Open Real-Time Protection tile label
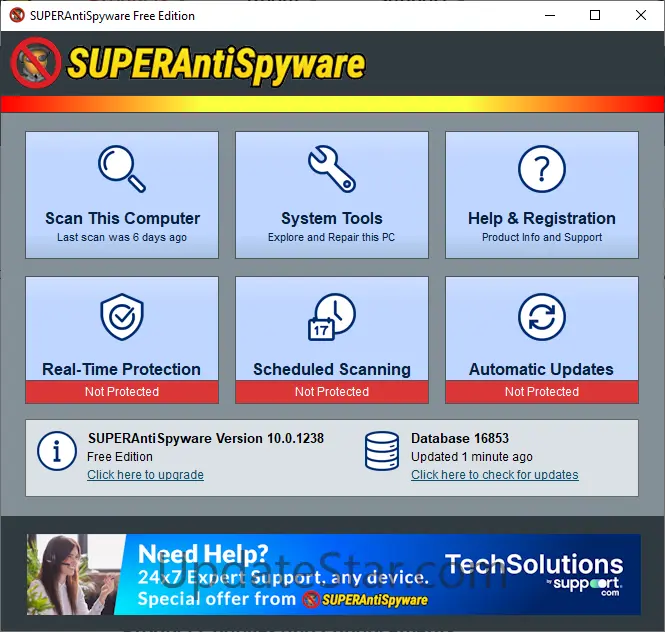The height and width of the screenshot is (632, 665). 121,369
